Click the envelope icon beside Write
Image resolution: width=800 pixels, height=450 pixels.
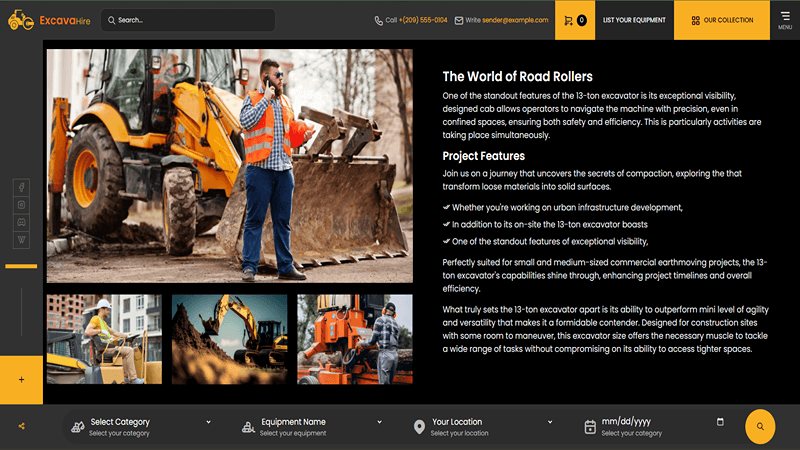point(459,20)
